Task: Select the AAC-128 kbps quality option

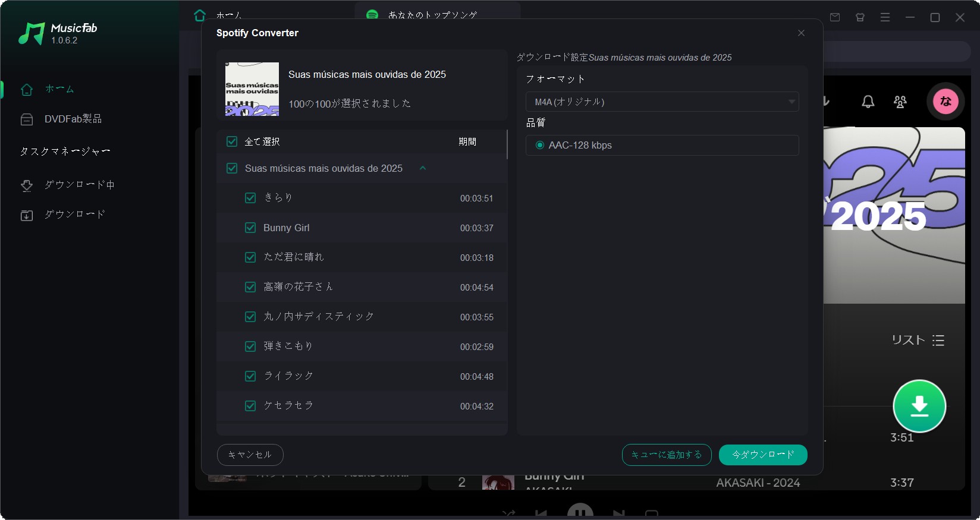Action: click(x=540, y=145)
